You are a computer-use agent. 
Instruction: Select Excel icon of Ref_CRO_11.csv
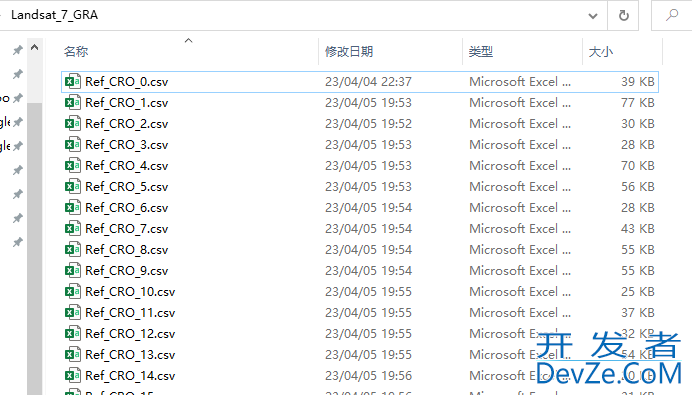73,312
